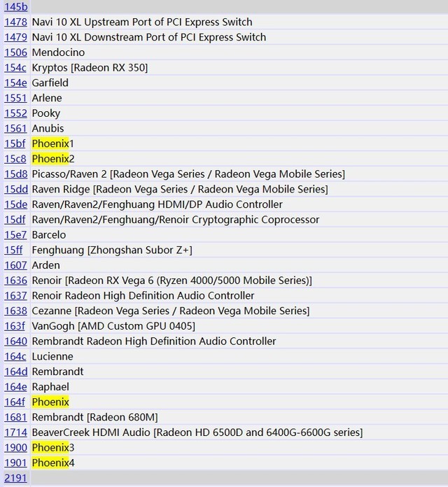Click the 'Cezanne' device description
This screenshot has width=448, height=487.
pos(171,311)
